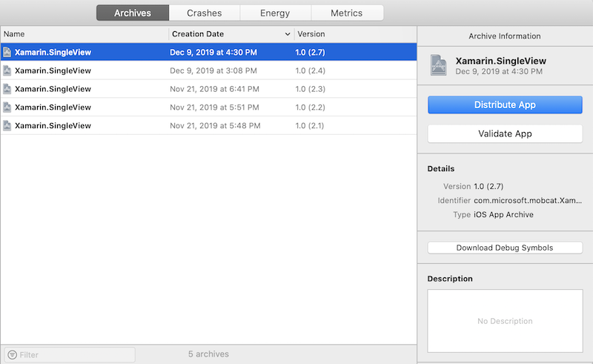
Task: Click the archive icon for version 1.0 (2.2)
Action: [x=7, y=107]
